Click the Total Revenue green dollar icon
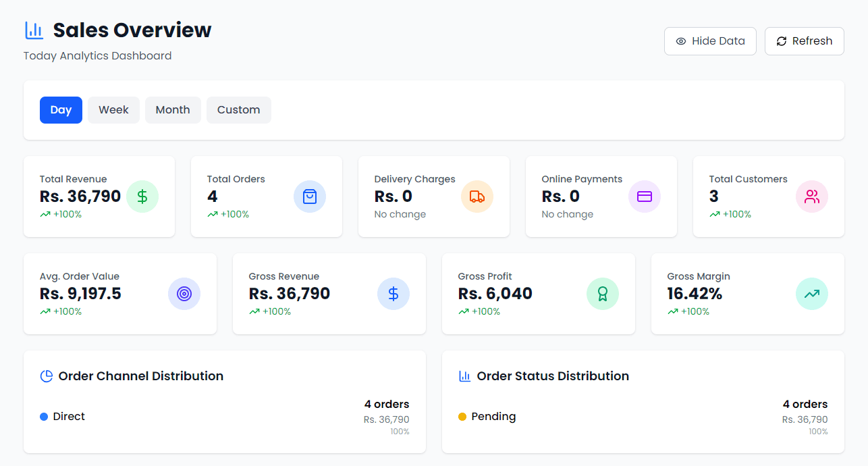Screen dimensions: 868x466 142,197
